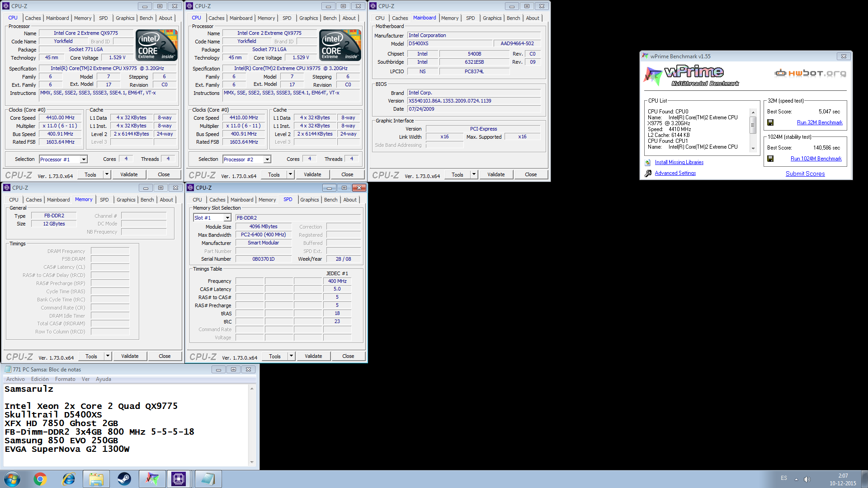Click the wPrime title bar icon
The height and width of the screenshot is (488, 868).
coord(645,56)
